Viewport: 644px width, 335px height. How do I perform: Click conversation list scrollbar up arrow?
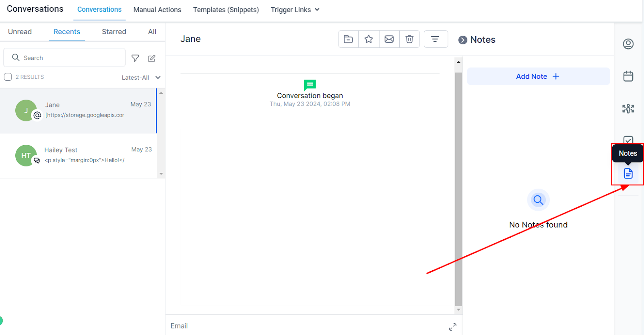click(x=161, y=93)
